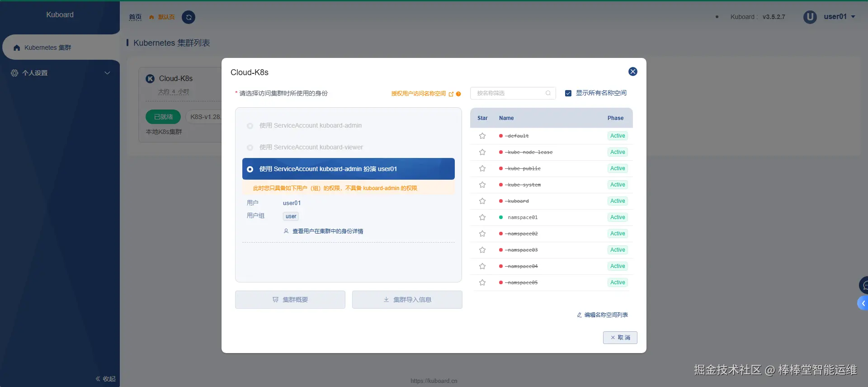Collapse the sidebar with 收起
This screenshot has width=868, height=387.
105,379
